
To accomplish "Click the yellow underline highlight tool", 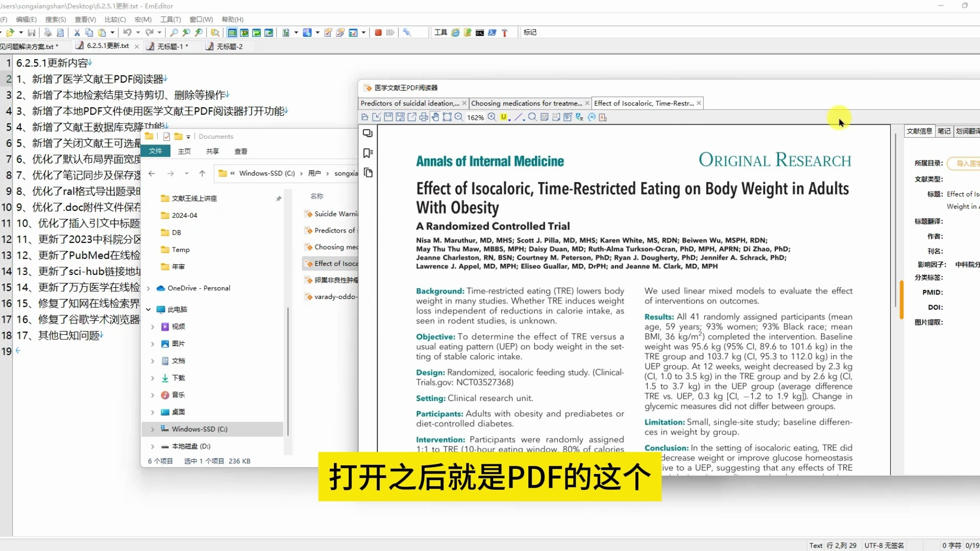I will (504, 117).
